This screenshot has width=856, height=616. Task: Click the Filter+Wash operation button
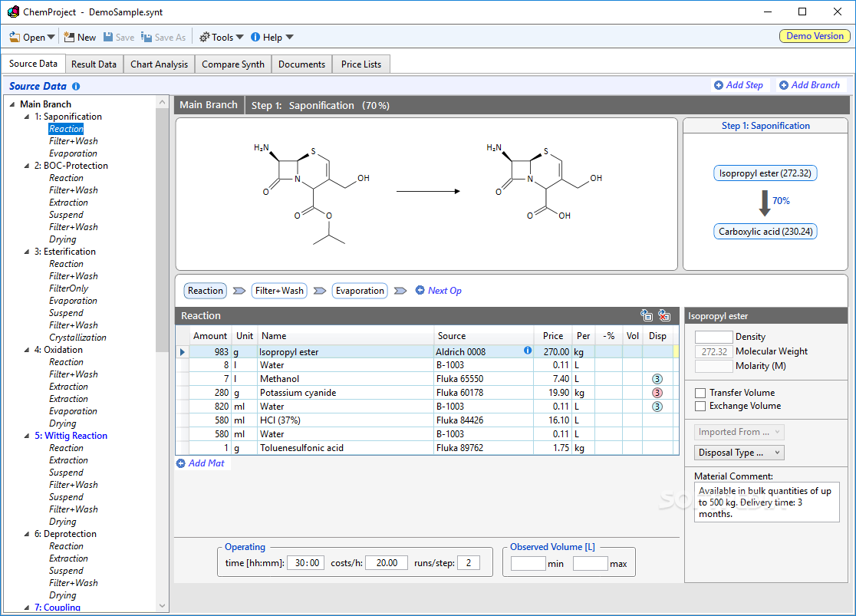(x=279, y=291)
